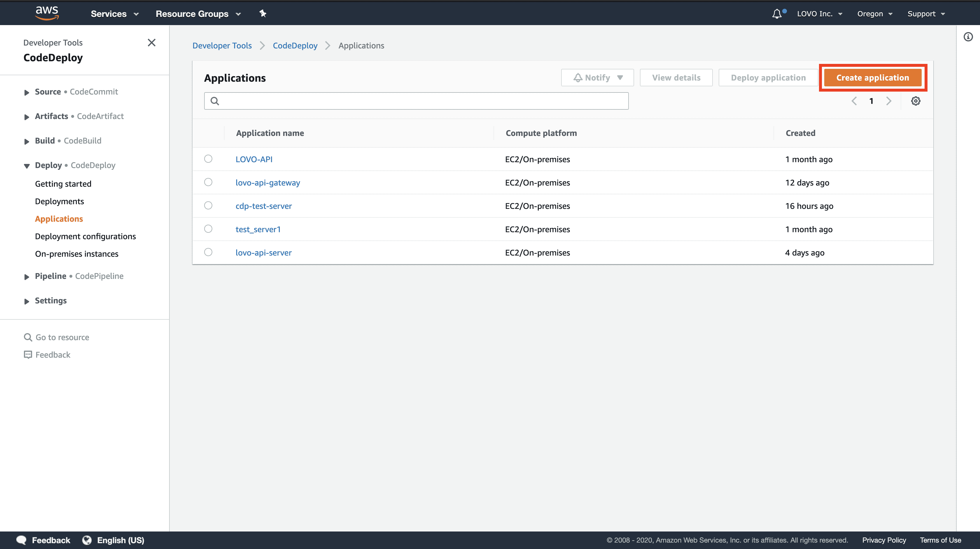Open the Terms of Use footer link
Screen dimensions: 980x549
[x=940, y=540]
